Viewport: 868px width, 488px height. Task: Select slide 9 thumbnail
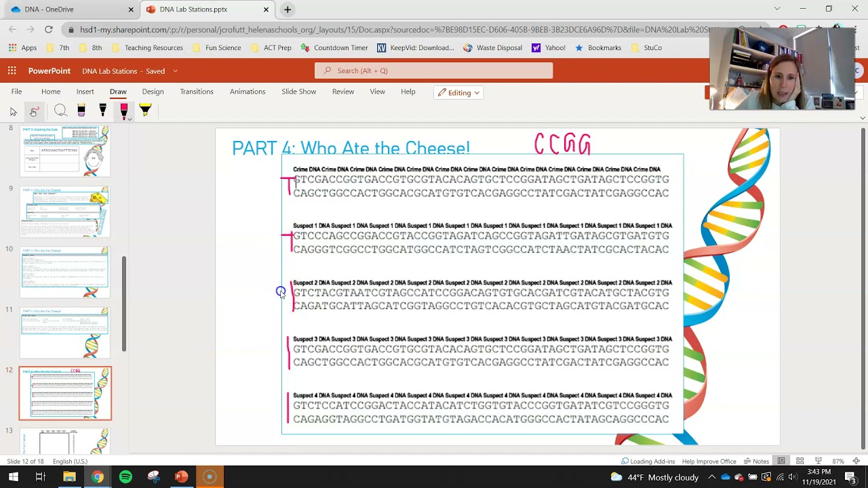click(65, 212)
